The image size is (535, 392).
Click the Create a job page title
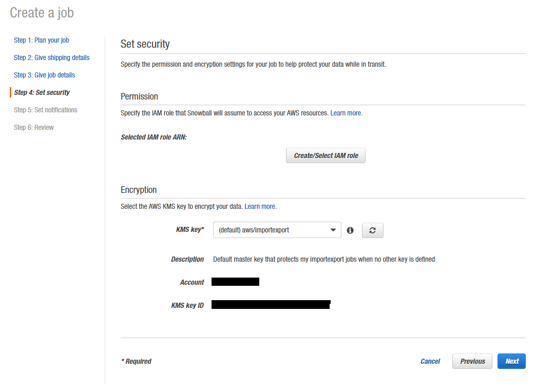(42, 13)
